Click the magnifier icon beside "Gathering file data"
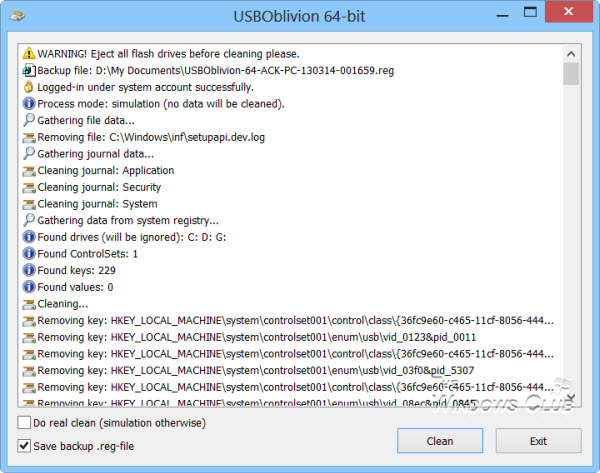 pos(29,120)
